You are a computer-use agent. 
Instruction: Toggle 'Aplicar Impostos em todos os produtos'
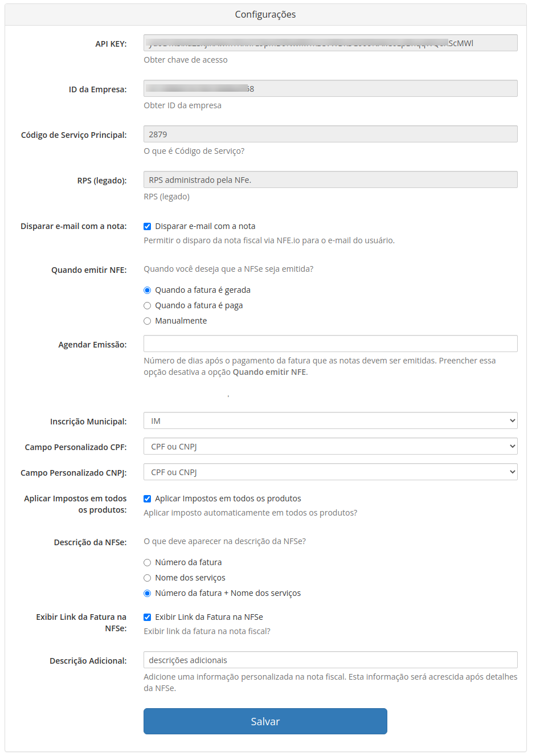[x=147, y=498]
